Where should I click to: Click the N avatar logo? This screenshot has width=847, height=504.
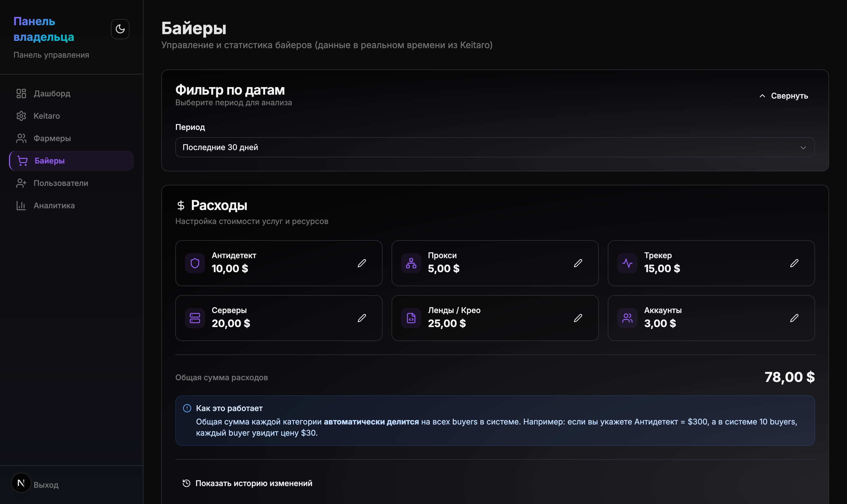pos(21,483)
